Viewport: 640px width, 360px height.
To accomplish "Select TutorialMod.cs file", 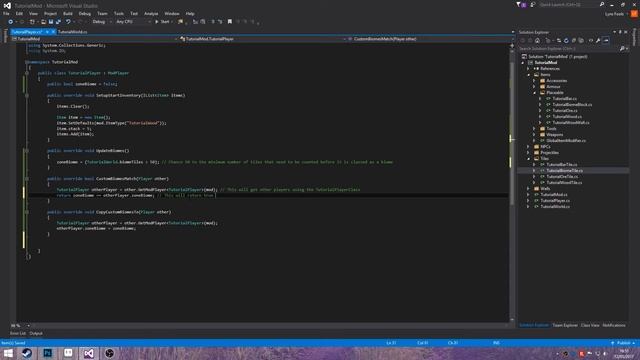I will (554, 195).
